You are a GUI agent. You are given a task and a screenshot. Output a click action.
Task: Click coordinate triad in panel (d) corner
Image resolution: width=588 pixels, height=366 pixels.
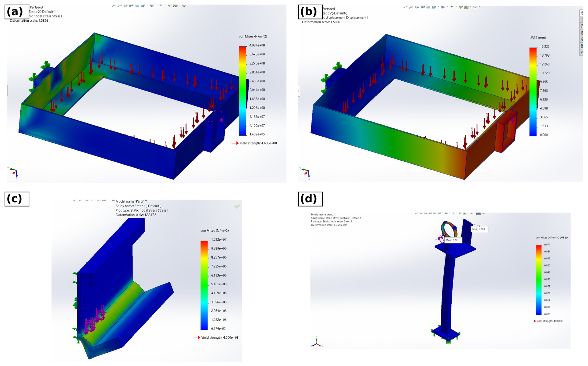point(316,342)
